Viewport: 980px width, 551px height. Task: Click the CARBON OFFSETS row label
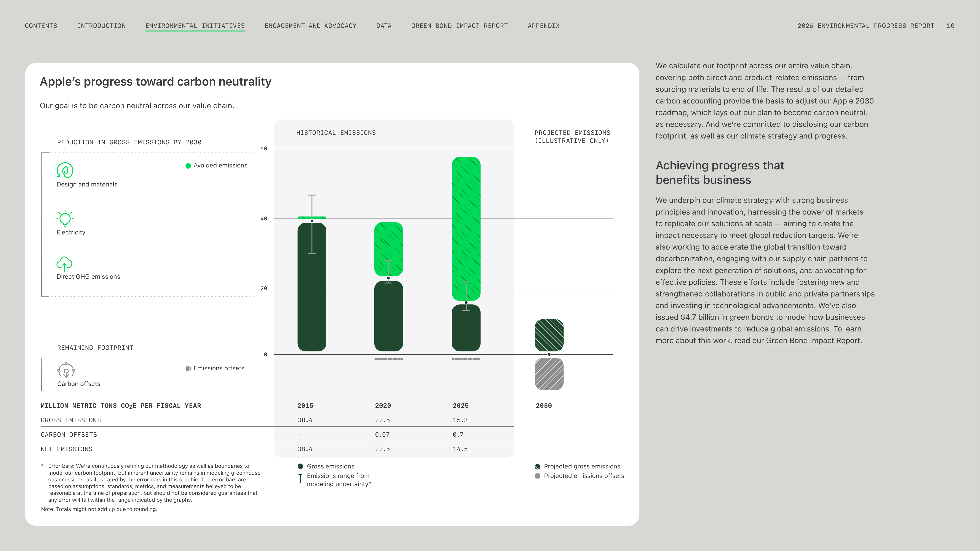point(69,435)
